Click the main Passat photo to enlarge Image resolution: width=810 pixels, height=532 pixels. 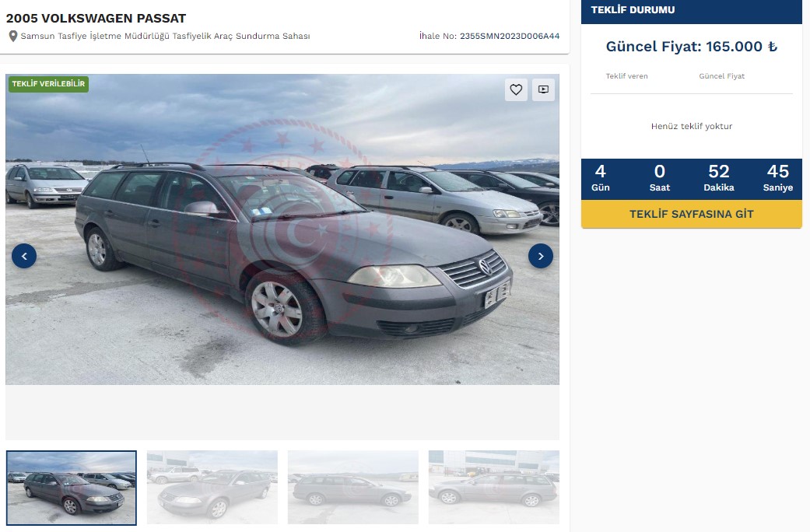(x=282, y=229)
